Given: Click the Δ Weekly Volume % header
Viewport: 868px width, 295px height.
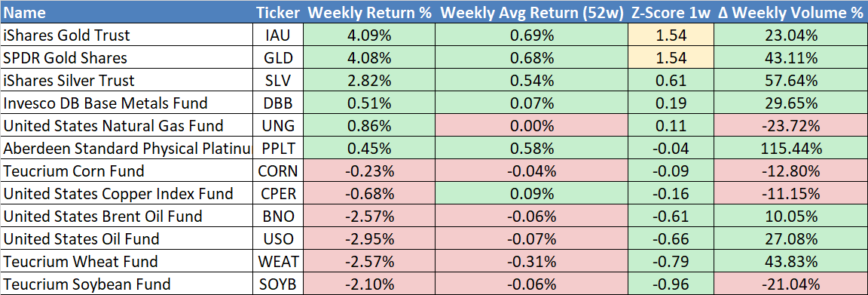Looking at the screenshot, I should 790,12.
